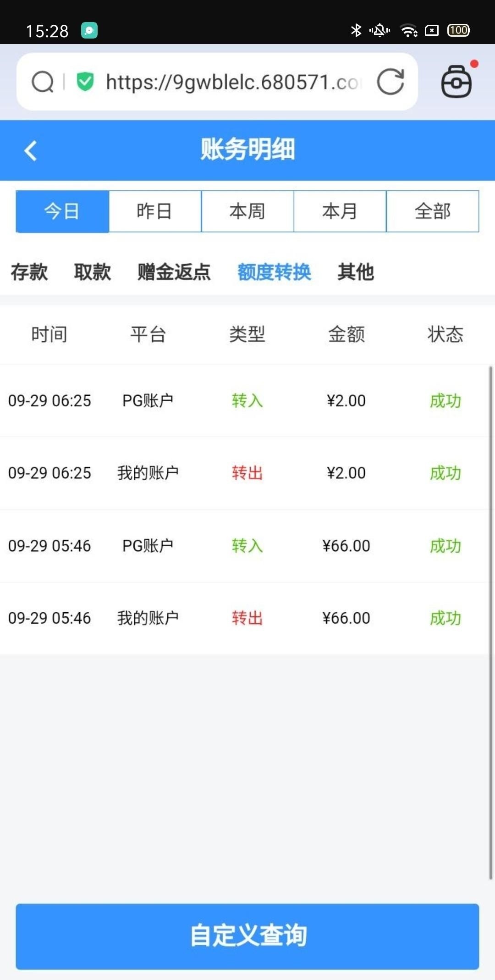Screen dimensions: 495x980
Task: Tap the Wi-Fi status icon
Action: tap(408, 30)
